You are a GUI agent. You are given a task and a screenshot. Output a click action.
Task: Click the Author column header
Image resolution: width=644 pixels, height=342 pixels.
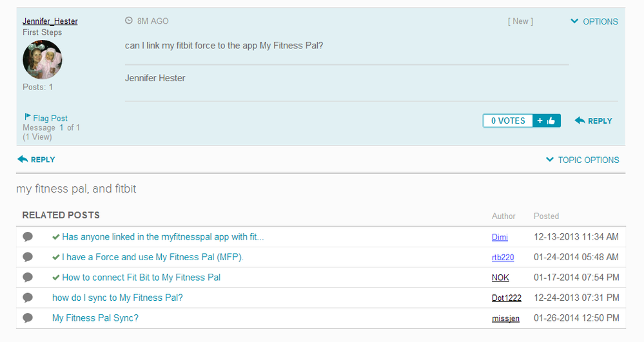point(503,216)
